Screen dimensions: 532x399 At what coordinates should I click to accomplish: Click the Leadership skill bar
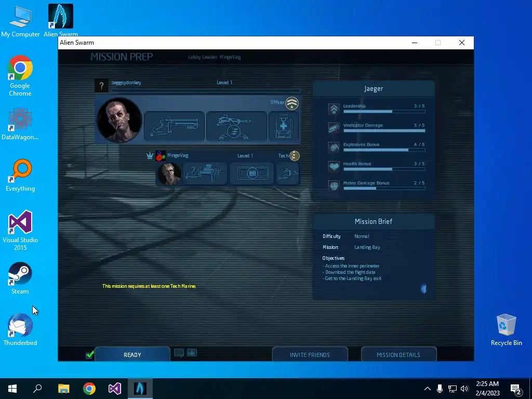(384, 111)
